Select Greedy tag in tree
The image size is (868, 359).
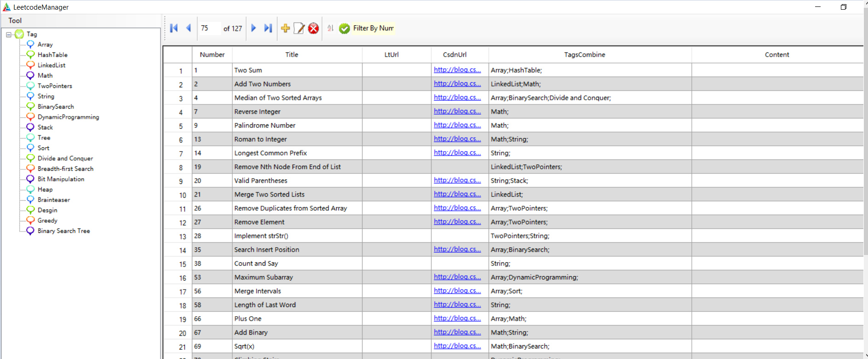coord(47,220)
